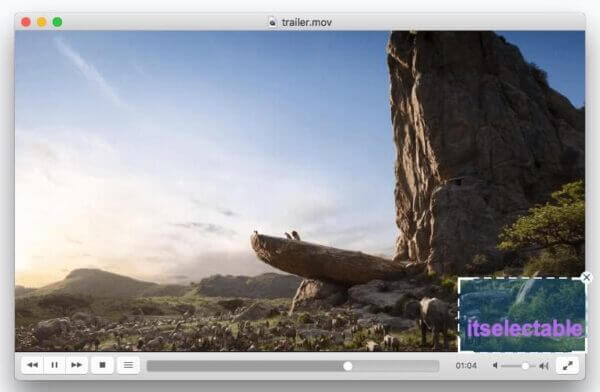This screenshot has width=600, height=392.
Task: Seek to the unplayed portion of the progress bar
Action: point(396,366)
